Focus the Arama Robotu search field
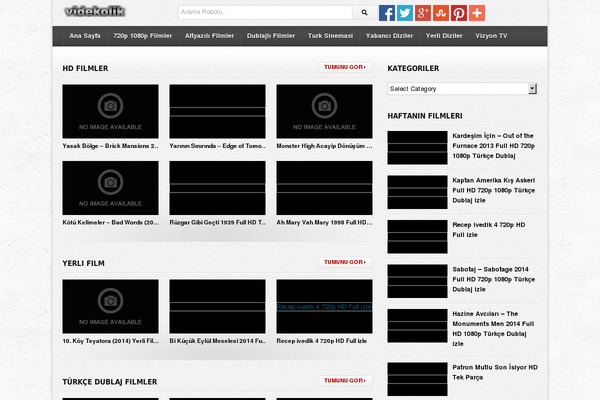This screenshot has width=600, height=400. pos(265,12)
